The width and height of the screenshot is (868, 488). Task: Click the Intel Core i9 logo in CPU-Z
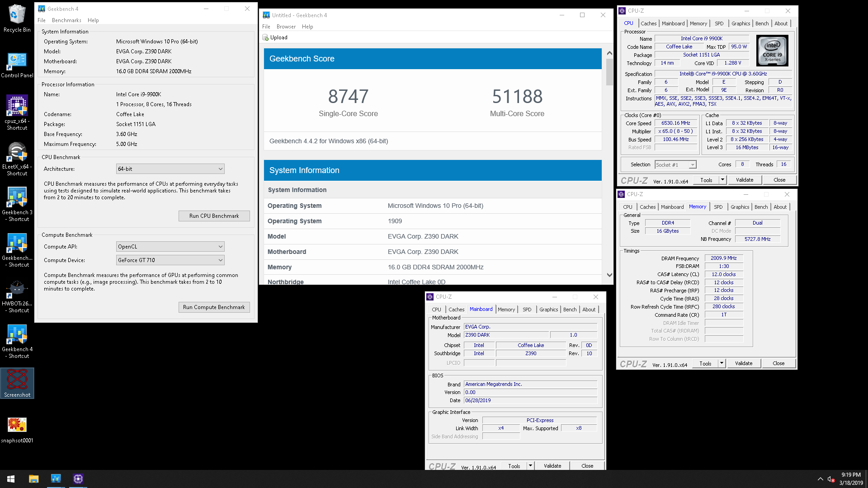point(772,51)
